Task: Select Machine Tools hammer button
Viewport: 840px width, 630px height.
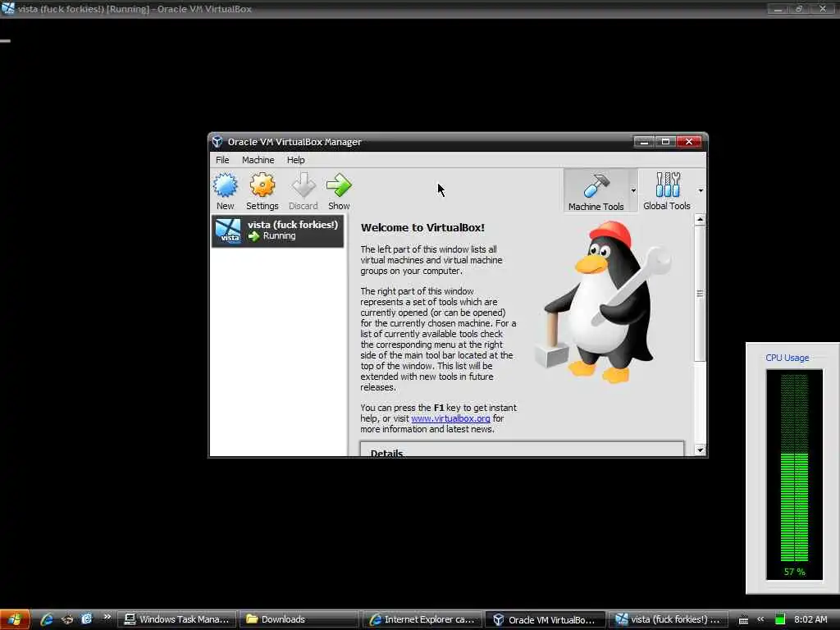Action: pos(596,191)
